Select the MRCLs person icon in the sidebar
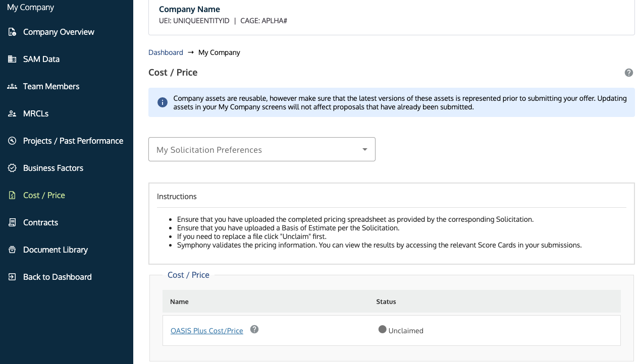 pyautogui.click(x=12, y=113)
